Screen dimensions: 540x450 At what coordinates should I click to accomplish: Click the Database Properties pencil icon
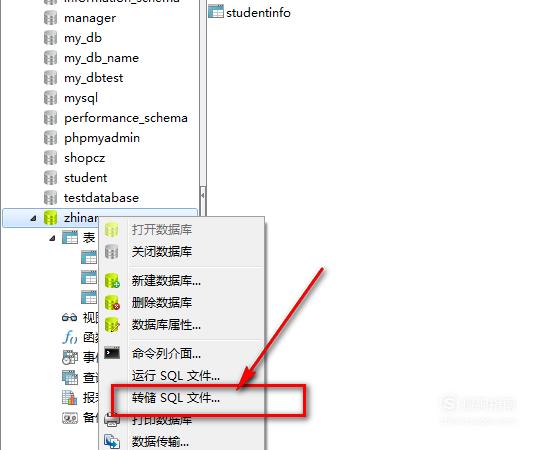click(112, 324)
